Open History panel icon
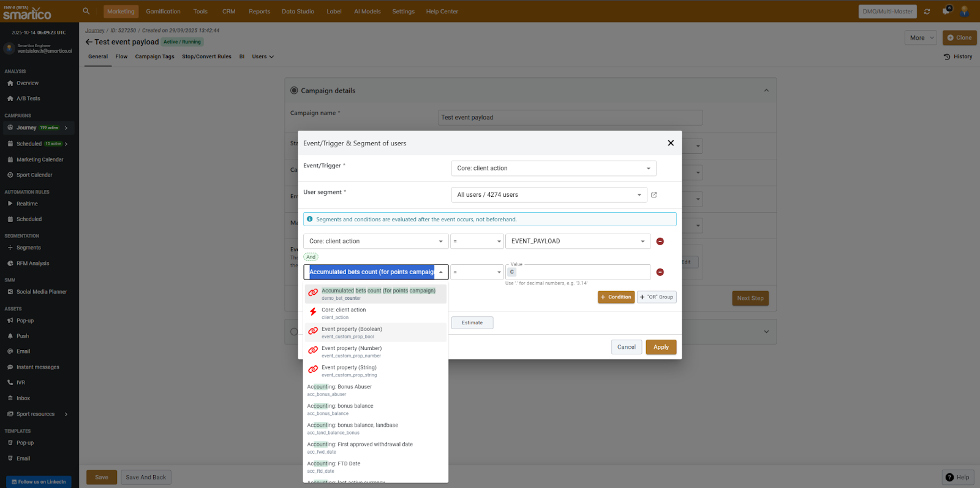The image size is (980, 488). pyautogui.click(x=947, y=57)
